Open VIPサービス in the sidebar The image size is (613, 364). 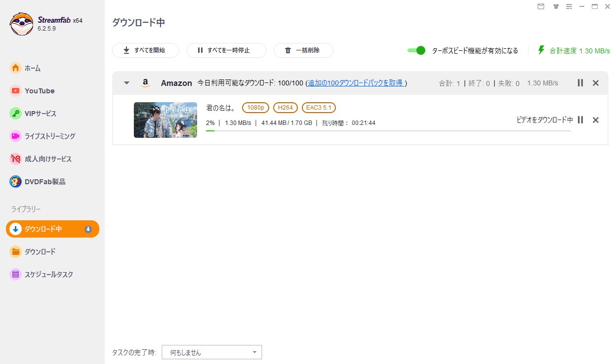[41, 114]
